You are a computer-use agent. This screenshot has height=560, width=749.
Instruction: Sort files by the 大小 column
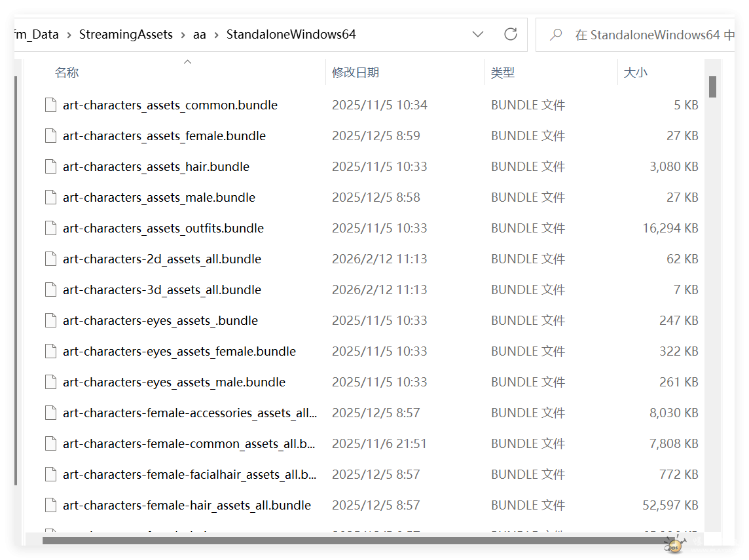point(635,73)
